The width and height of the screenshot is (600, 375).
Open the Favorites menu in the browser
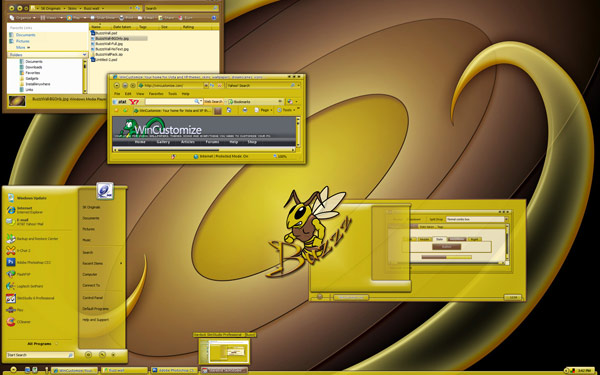tap(156, 94)
